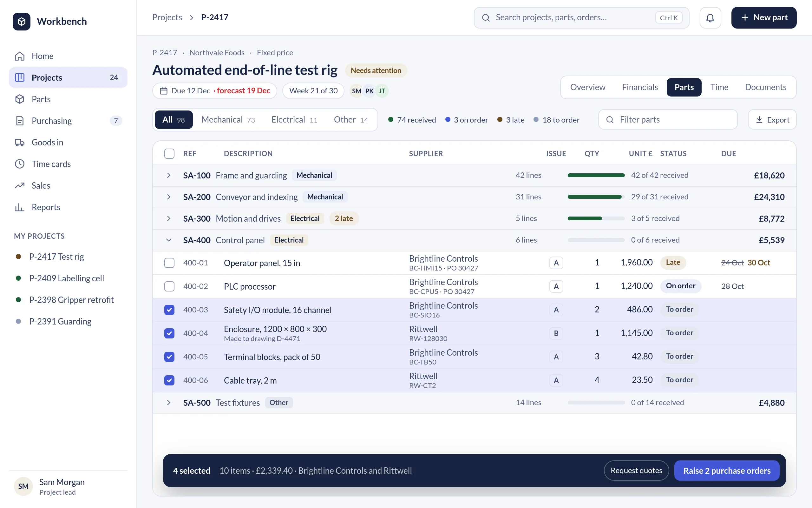Screen dimensions: 812x508
Task: Click the magnifier in the top search bar
Action: 486,17
